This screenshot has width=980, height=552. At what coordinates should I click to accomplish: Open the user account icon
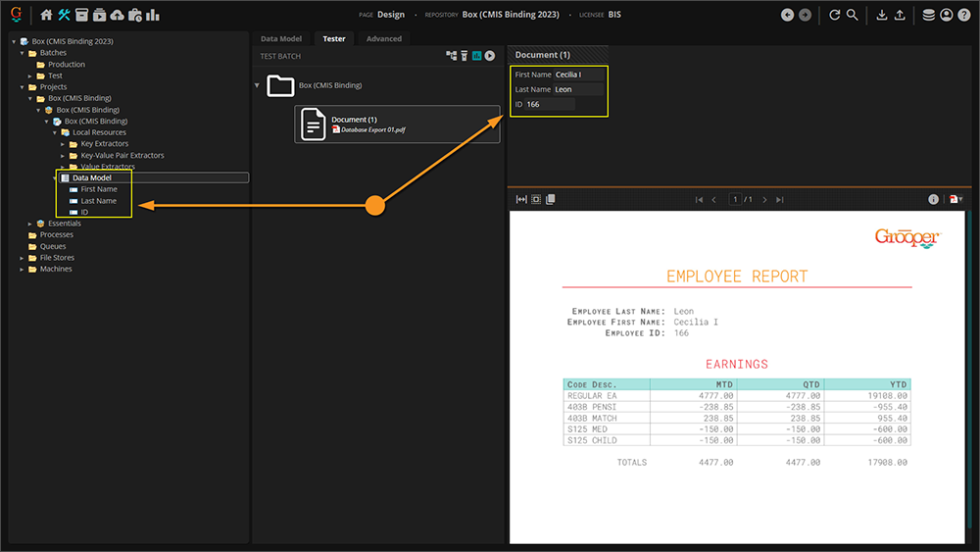pos(947,15)
